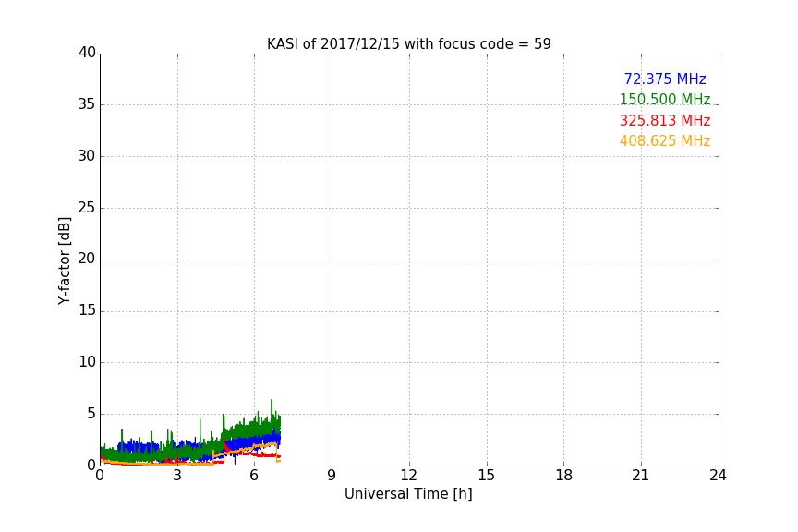Click y-axis tick label '15'
This screenshot has width=798, height=532.
[87, 310]
